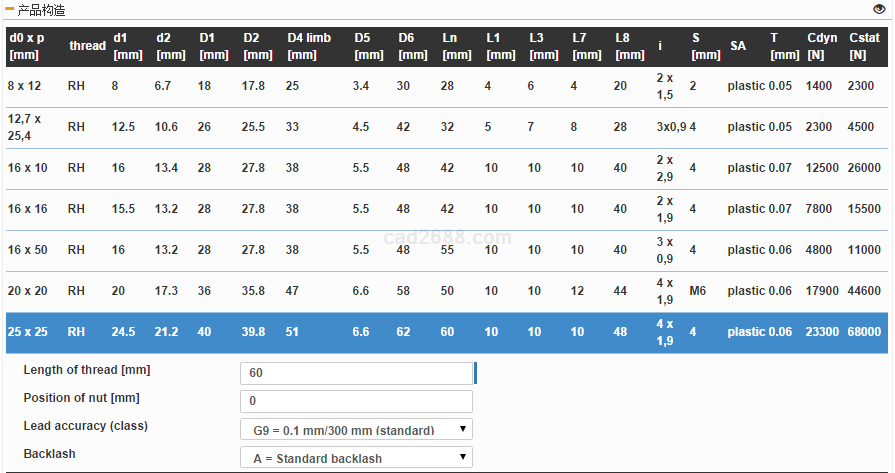Screen dimensions: 895x473
Task: Click the D4 limb column header
Action: [x=308, y=46]
